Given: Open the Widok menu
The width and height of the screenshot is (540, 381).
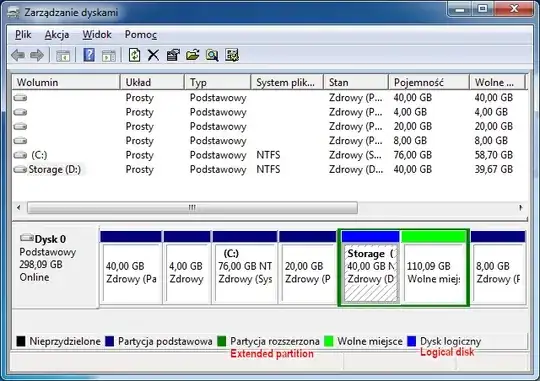Looking at the screenshot, I should pyautogui.click(x=97, y=34).
